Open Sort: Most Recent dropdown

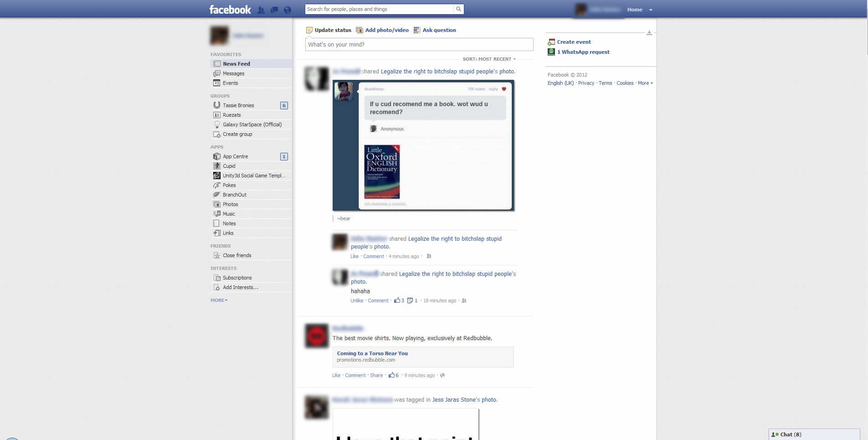(x=489, y=59)
